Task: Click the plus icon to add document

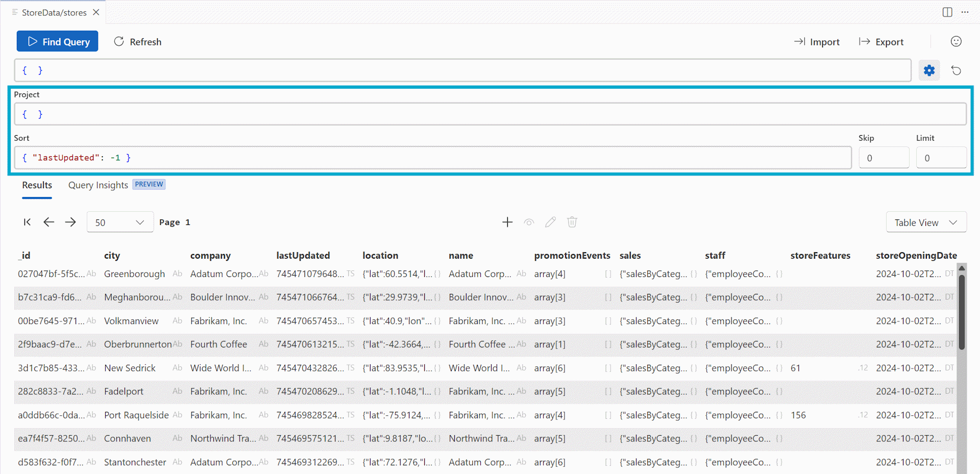Action: pos(507,222)
